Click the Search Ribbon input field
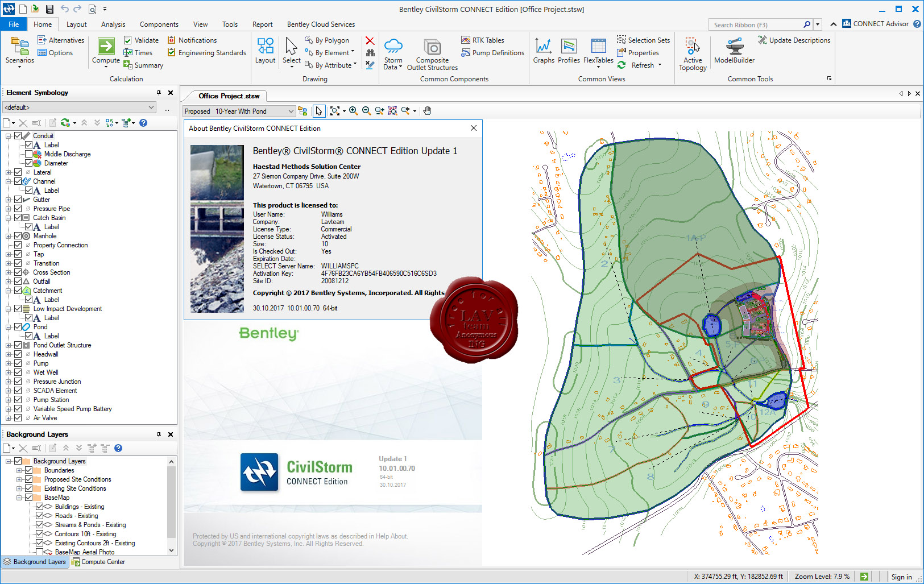Screen dimensions: 924x584 (756, 24)
